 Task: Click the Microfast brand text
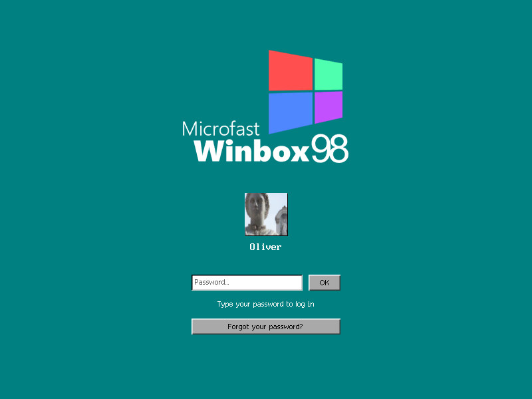tap(220, 129)
